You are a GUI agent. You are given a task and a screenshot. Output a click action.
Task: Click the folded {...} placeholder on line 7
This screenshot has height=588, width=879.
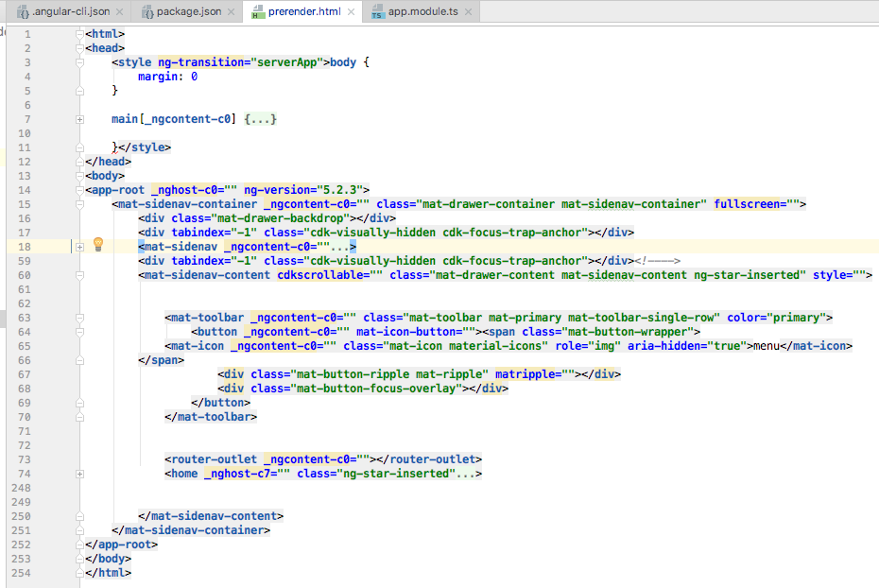(x=260, y=119)
